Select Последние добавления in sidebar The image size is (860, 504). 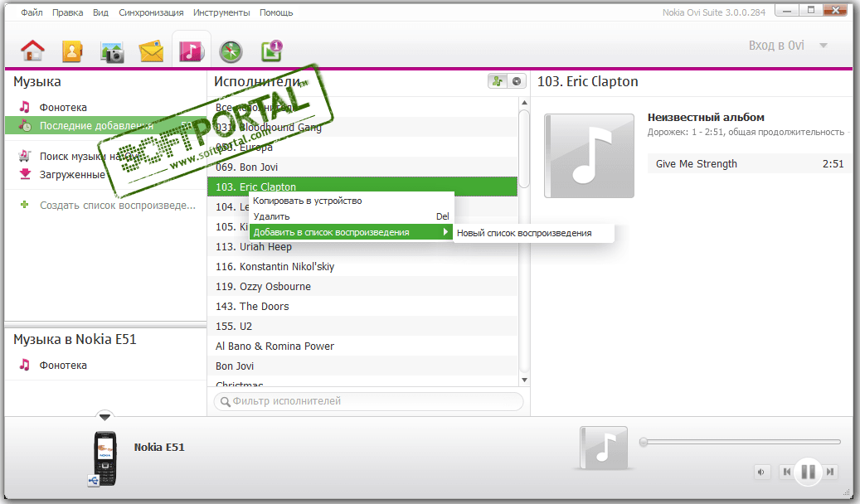coord(105,126)
